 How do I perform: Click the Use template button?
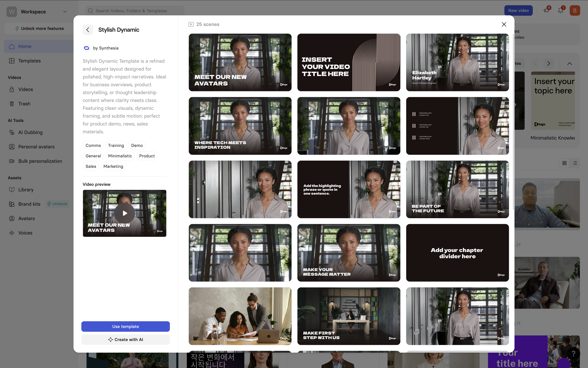(x=126, y=326)
